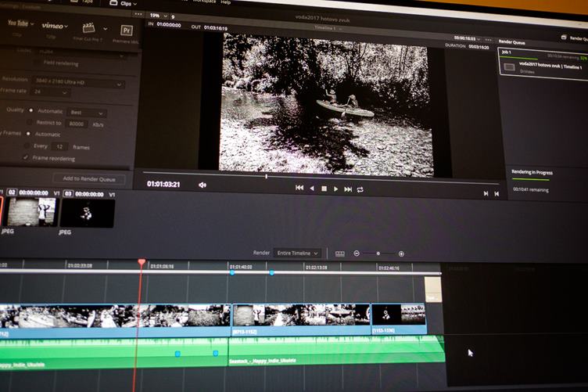Select the Every N frames radio button
The width and height of the screenshot is (588, 392).
[27, 146]
